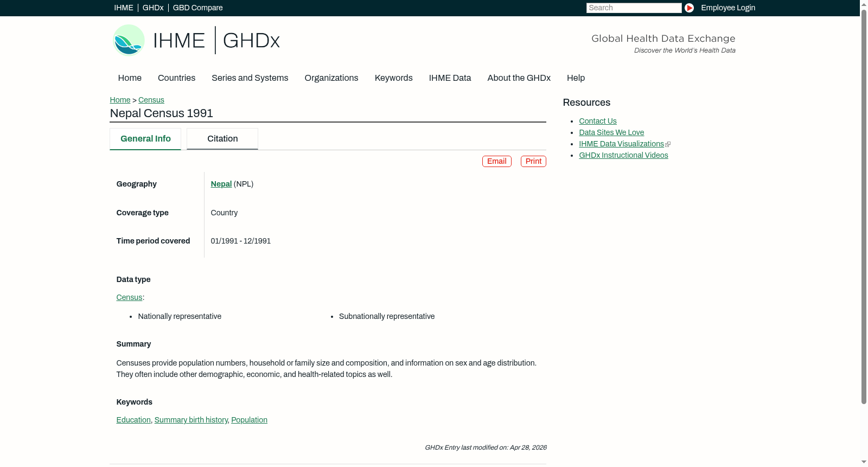The image size is (868, 467).
Task: Open the Organizations menu
Action: click(331, 78)
